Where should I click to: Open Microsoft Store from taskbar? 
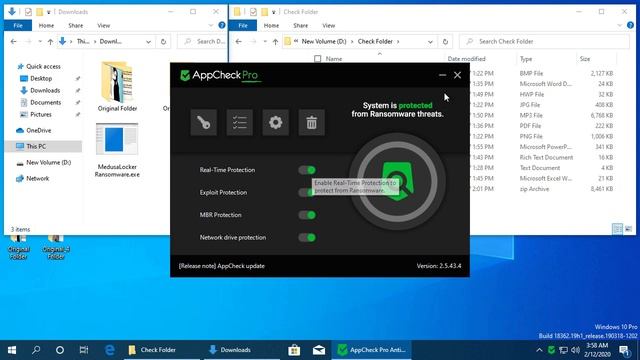point(294,350)
